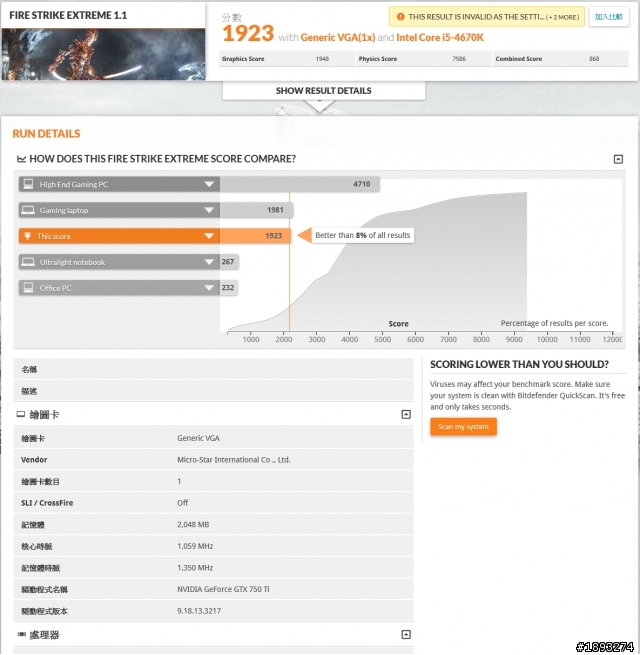Expand Show Result Details
Image resolution: width=640 pixels, height=655 pixels.
click(324, 91)
